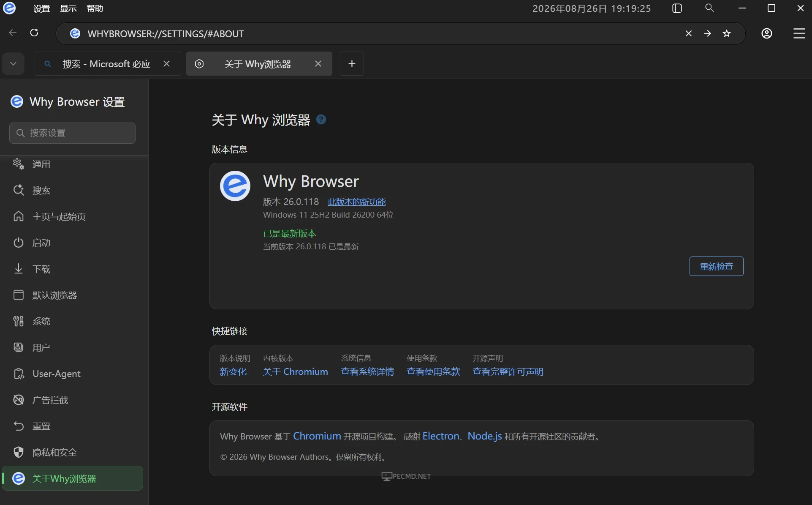Open the 关于 Chromium link
Image resolution: width=812 pixels, height=505 pixels.
point(295,372)
